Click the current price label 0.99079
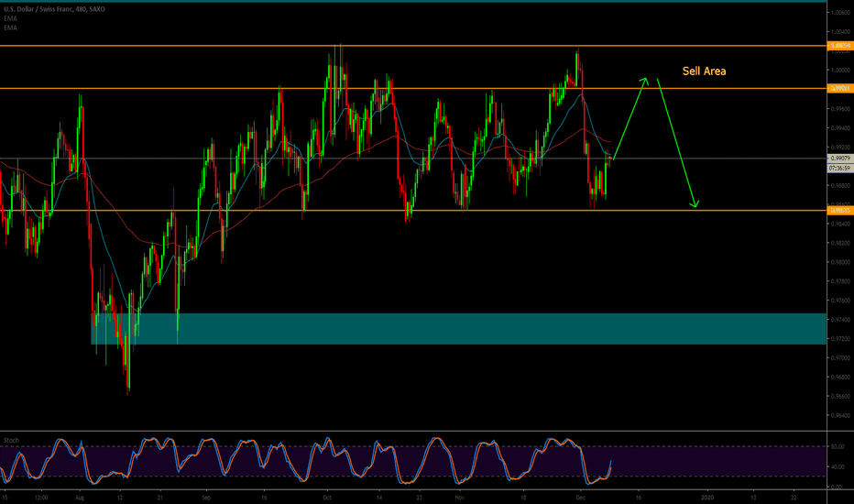This screenshot has height=504, width=854. pyautogui.click(x=840, y=159)
